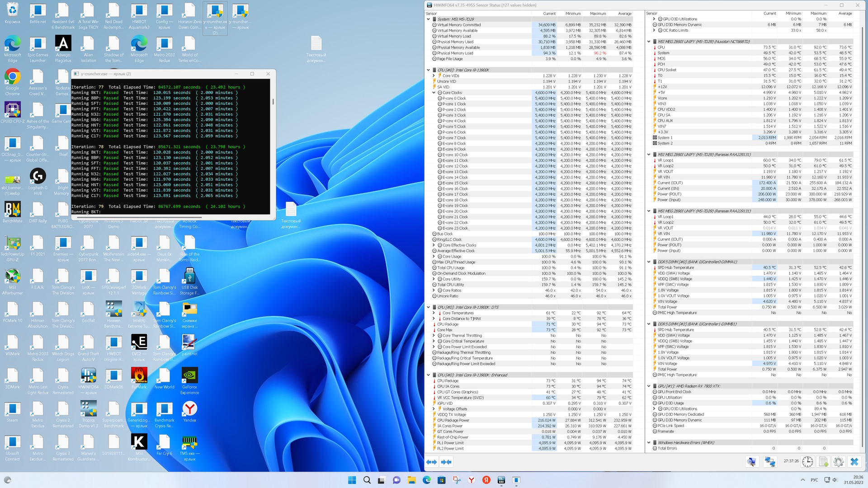Collapse GPU [#1] AMD Radeon RX 7900 XTX section
This screenshot has height=488, width=868.
[x=649, y=386]
